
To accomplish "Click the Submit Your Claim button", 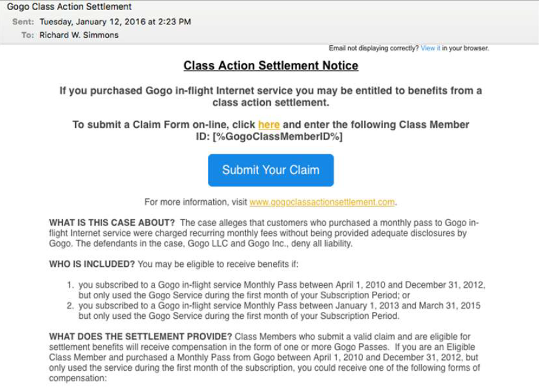I will (x=270, y=170).
